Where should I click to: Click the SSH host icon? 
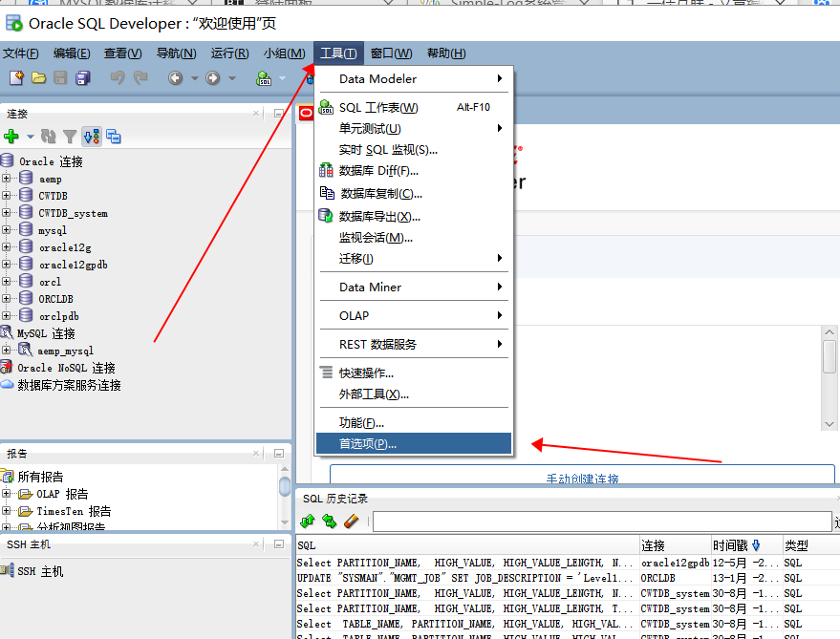(7, 570)
